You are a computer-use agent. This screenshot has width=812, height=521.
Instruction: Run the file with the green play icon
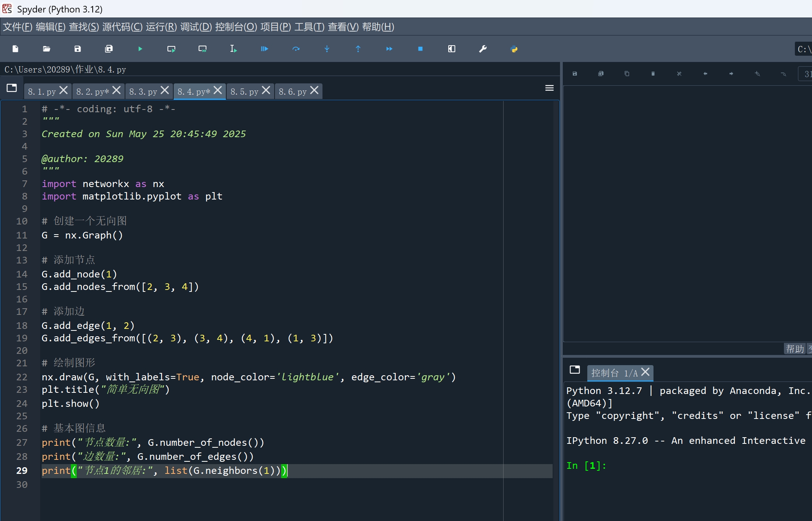(x=140, y=49)
